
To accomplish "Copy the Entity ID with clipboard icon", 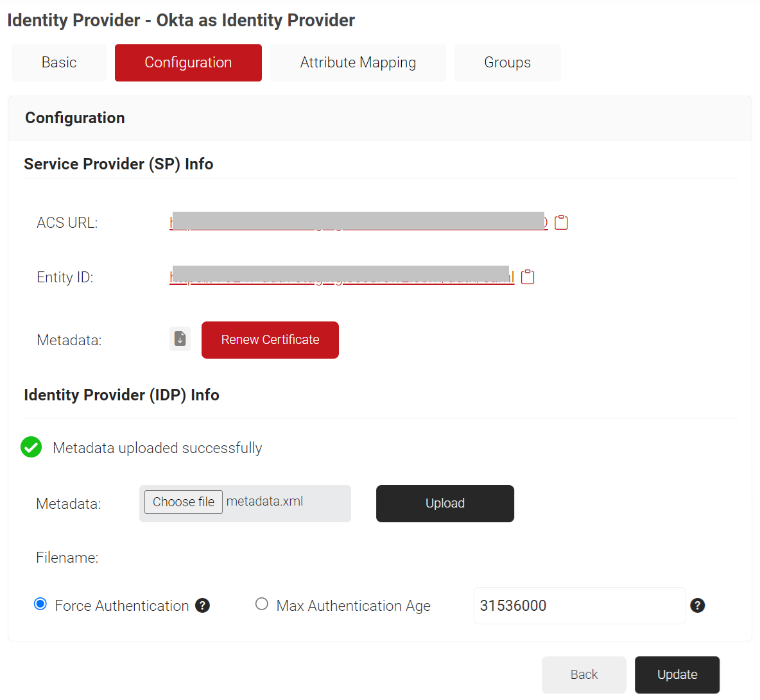I will click(528, 277).
